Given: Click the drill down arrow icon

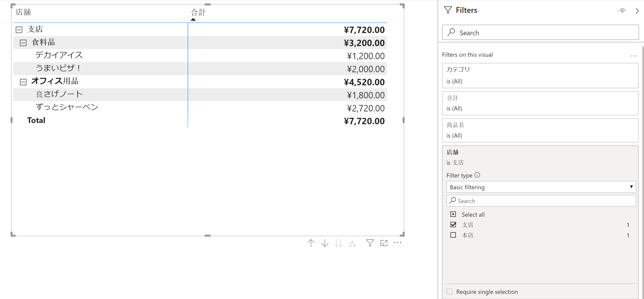Looking at the screenshot, I should (325, 243).
